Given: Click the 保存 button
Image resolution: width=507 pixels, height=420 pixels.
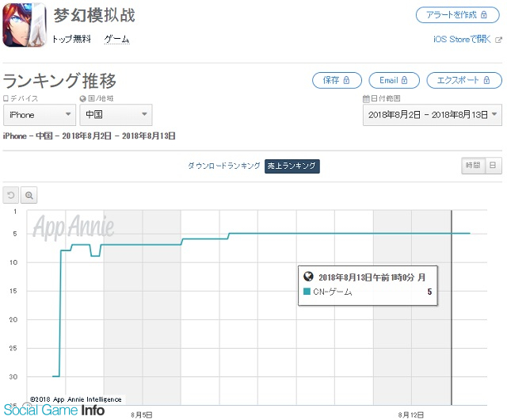Looking at the screenshot, I should tap(337, 80).
